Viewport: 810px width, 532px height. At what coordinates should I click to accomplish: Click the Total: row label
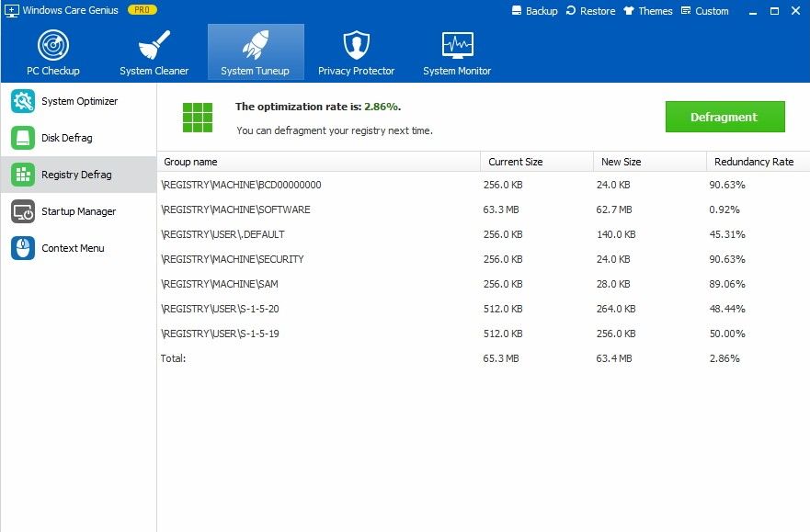click(173, 358)
